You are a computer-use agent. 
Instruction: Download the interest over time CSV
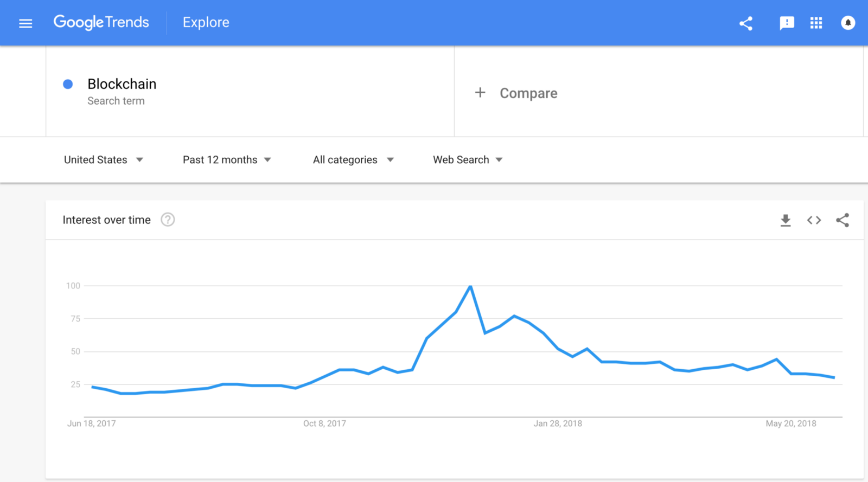click(785, 220)
